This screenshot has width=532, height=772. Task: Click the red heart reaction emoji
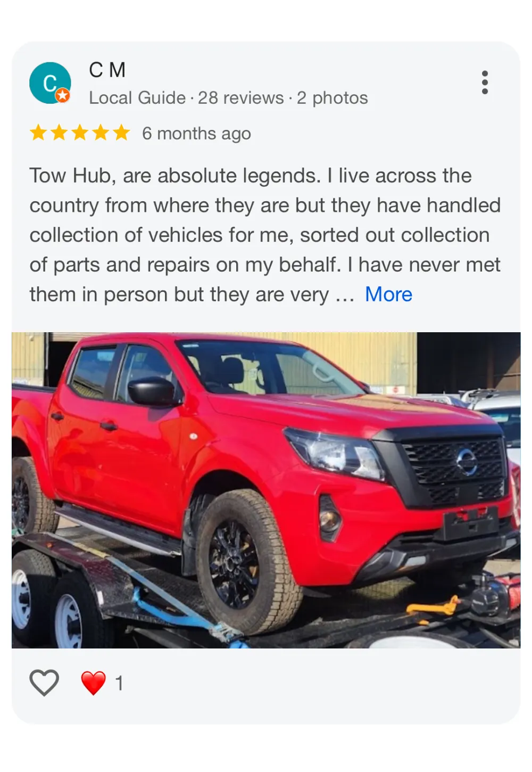pyautogui.click(x=94, y=683)
